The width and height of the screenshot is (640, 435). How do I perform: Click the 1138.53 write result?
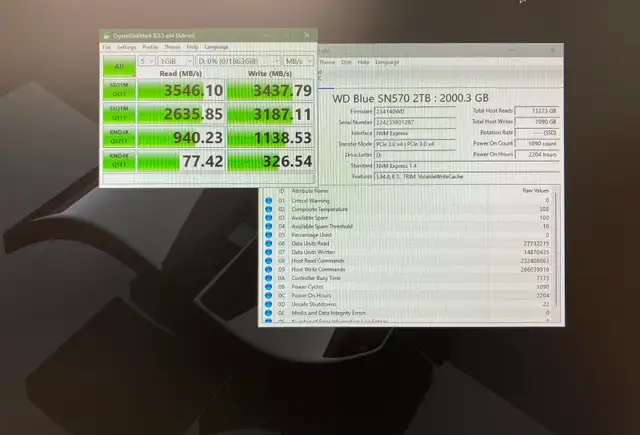click(x=271, y=138)
